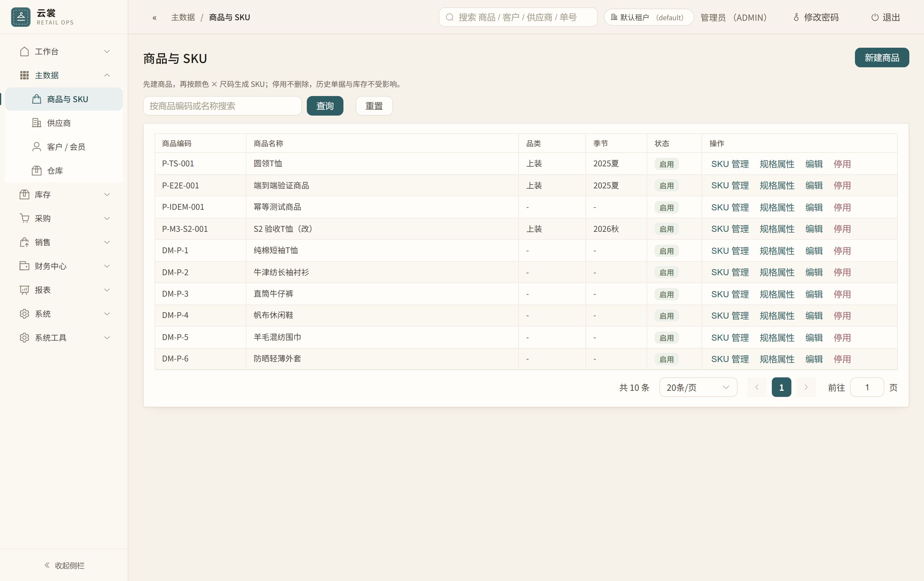Open 供应商 via its building icon
The image size is (924, 581).
click(36, 123)
